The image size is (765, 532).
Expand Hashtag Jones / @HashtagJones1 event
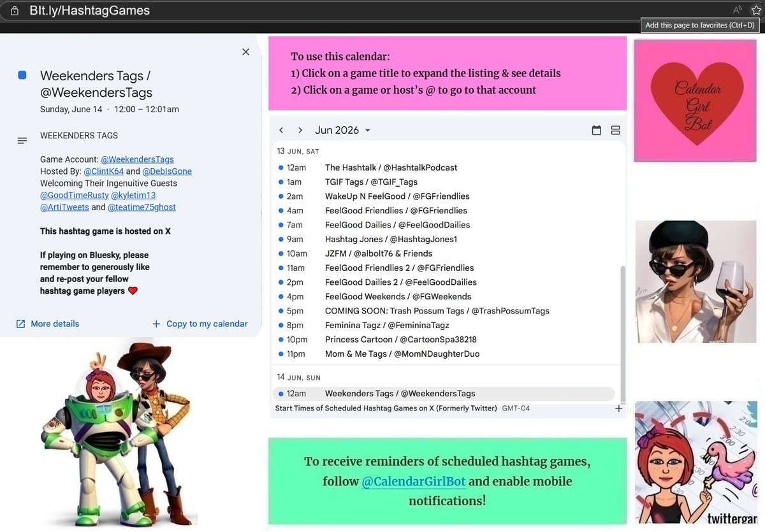[x=445, y=240]
